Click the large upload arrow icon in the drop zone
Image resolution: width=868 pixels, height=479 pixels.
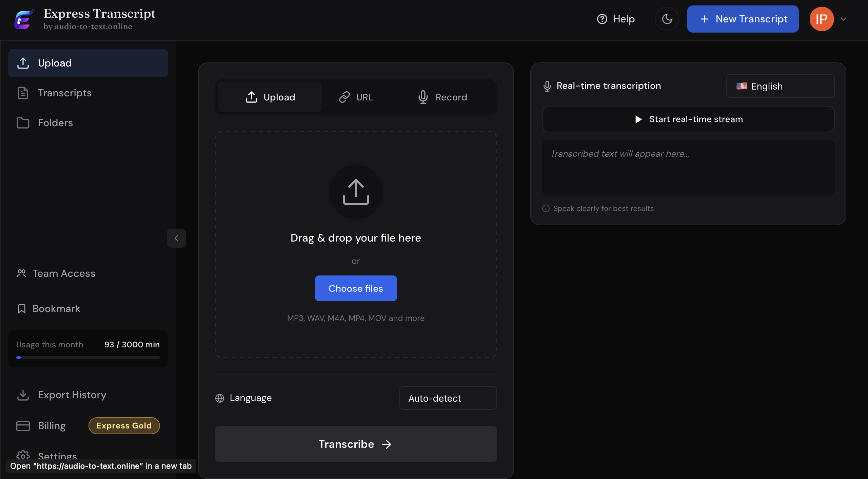356,192
